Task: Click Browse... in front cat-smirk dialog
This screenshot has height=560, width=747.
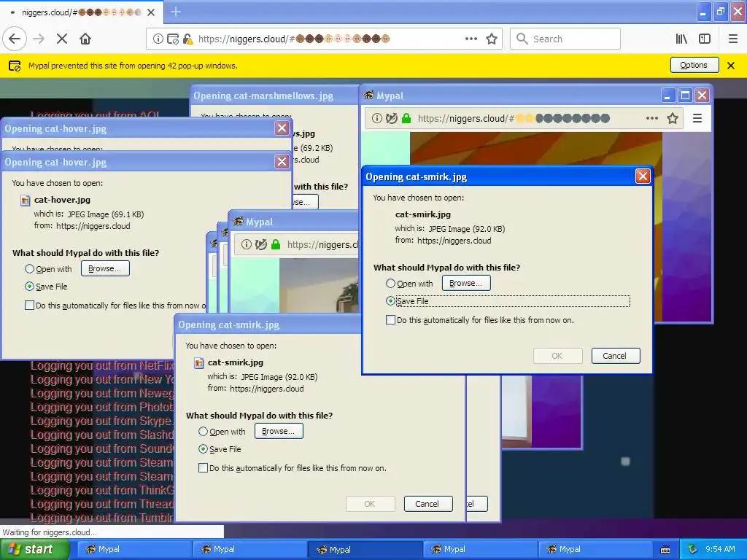Action: 466,283
